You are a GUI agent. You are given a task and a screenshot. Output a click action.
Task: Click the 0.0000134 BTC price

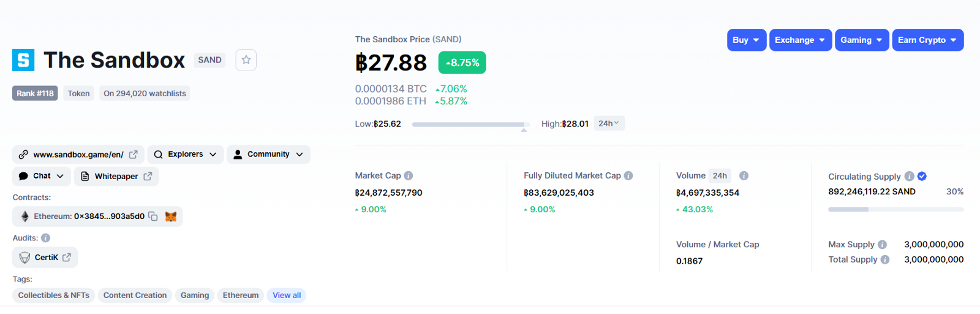[x=391, y=89]
